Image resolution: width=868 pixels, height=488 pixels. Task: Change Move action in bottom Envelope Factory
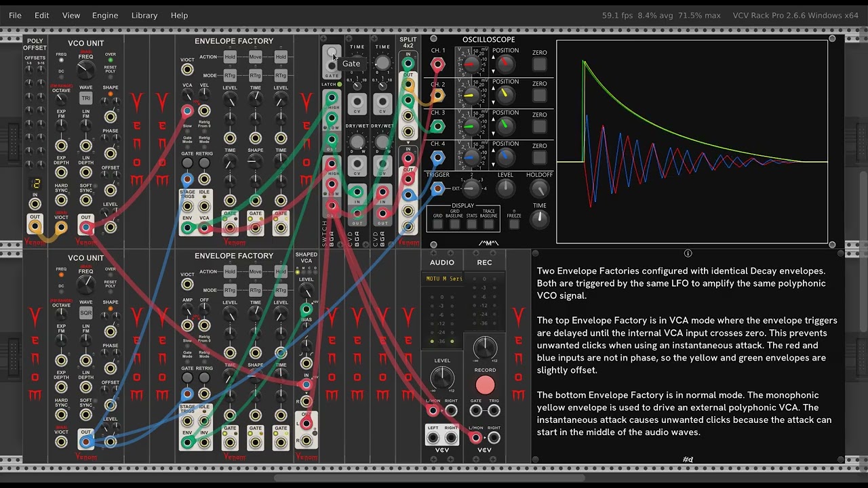point(255,271)
